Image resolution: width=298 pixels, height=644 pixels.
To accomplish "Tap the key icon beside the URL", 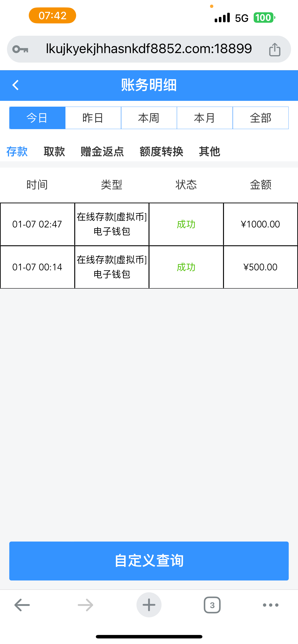I will [x=20, y=49].
